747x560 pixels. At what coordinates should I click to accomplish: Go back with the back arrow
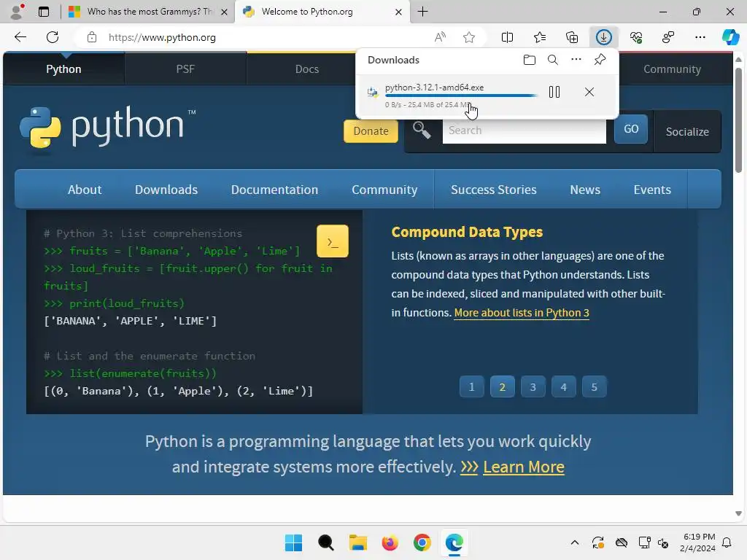20,37
